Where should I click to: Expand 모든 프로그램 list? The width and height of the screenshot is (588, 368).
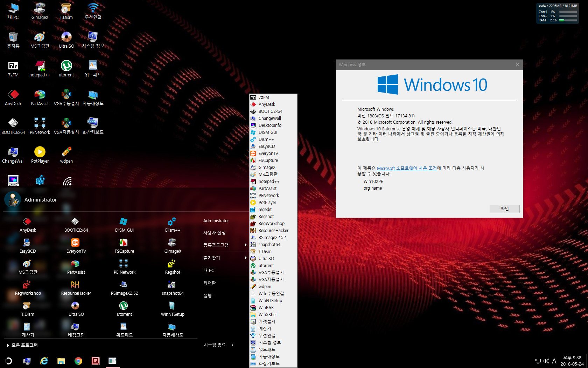click(x=22, y=345)
